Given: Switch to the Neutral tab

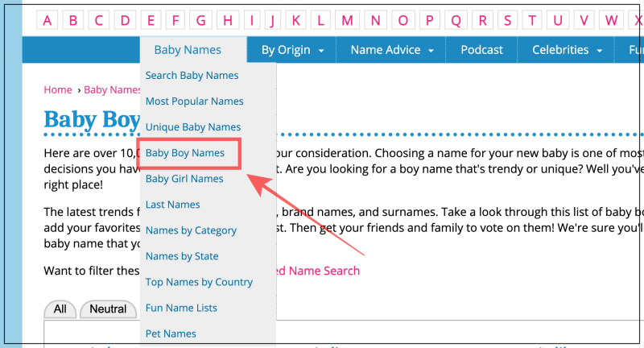Looking at the screenshot, I should [x=108, y=309].
